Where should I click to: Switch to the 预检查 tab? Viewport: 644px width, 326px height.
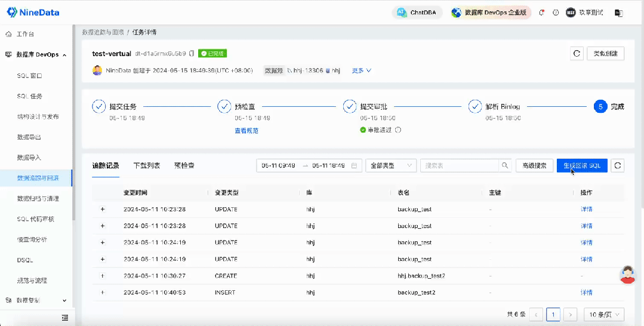[x=184, y=165]
